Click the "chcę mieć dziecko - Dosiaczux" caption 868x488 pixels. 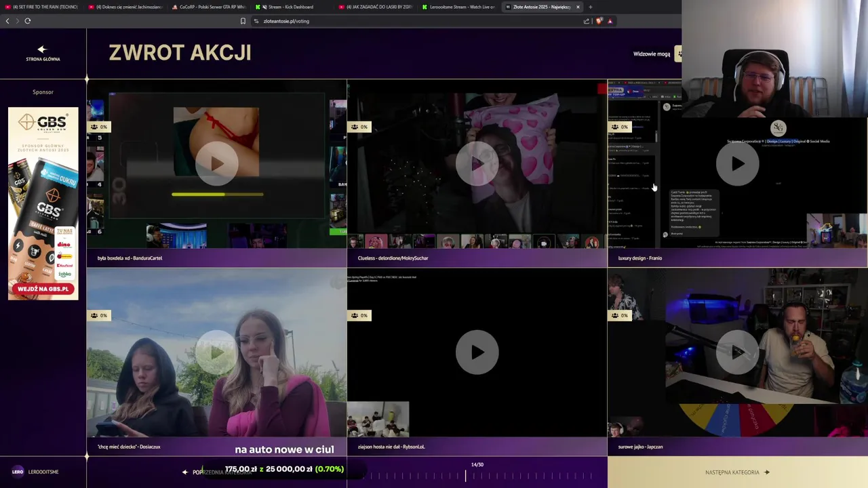coord(129,447)
